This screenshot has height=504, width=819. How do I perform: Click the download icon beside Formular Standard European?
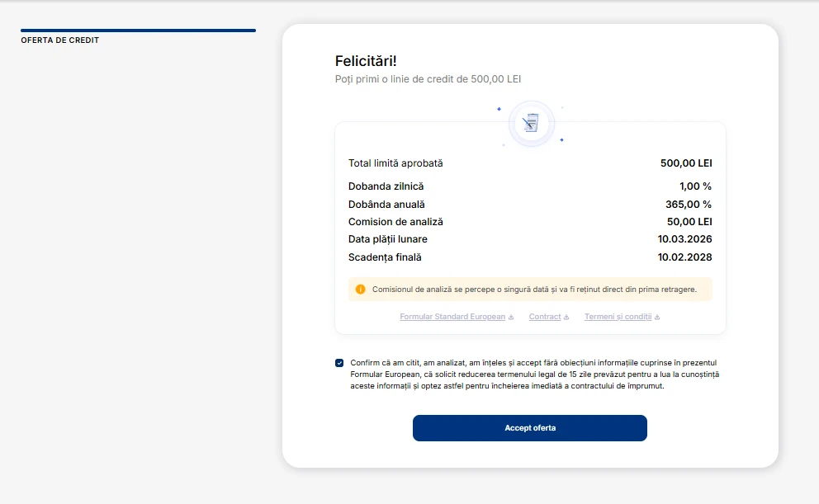point(512,316)
